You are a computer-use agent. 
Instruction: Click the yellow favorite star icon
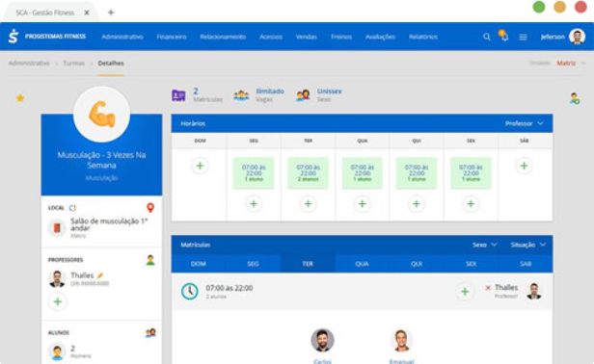pyautogui.click(x=20, y=98)
